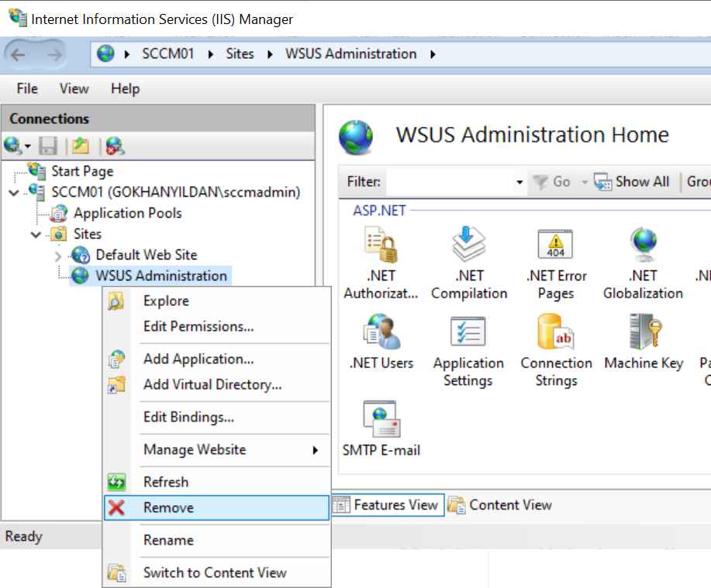
Task: Expand the arrow after SCCM01 in address bar
Action: pyautogui.click(x=210, y=54)
